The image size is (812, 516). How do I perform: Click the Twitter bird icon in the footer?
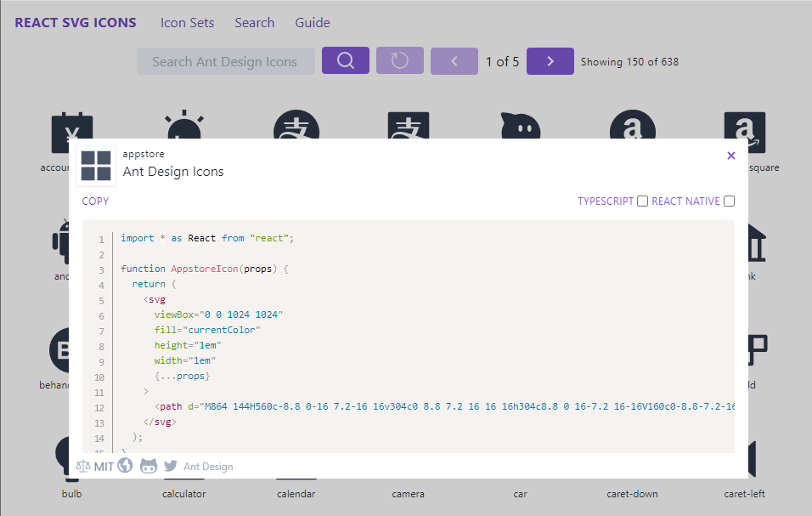[171, 466]
